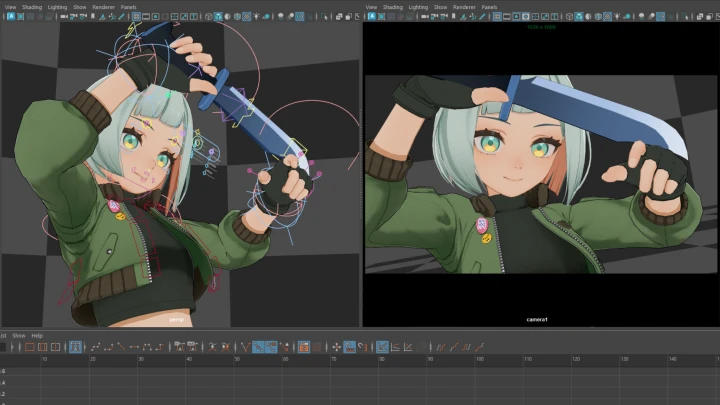
Task: Click the camera1 viewport label
Action: coord(537,320)
